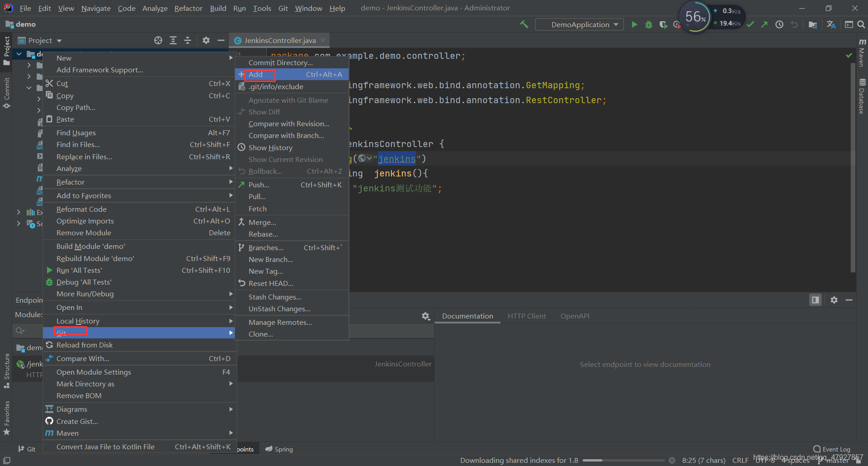This screenshot has width=868, height=466.
Task: Open the Database tool window on right
Action: [862, 96]
